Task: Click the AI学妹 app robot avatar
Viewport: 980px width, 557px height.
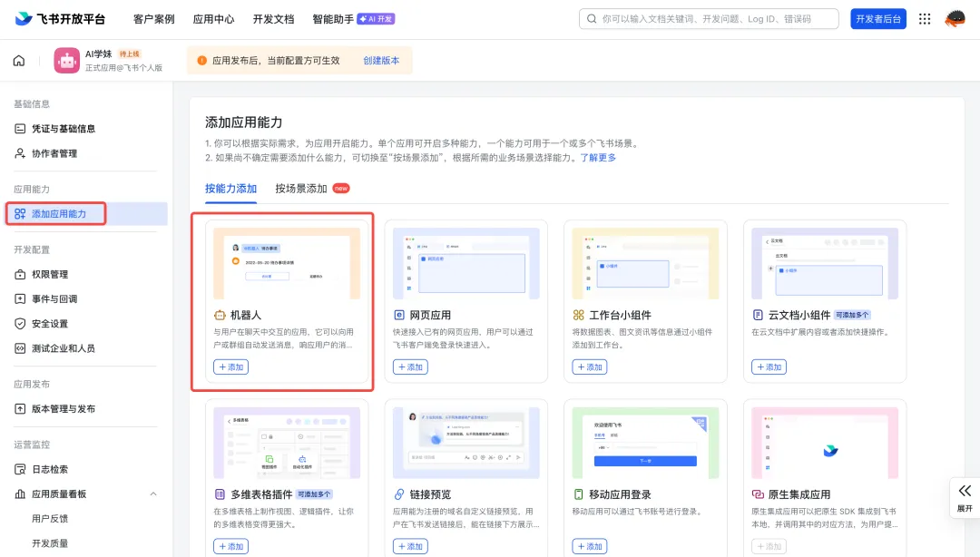Action: coord(67,61)
